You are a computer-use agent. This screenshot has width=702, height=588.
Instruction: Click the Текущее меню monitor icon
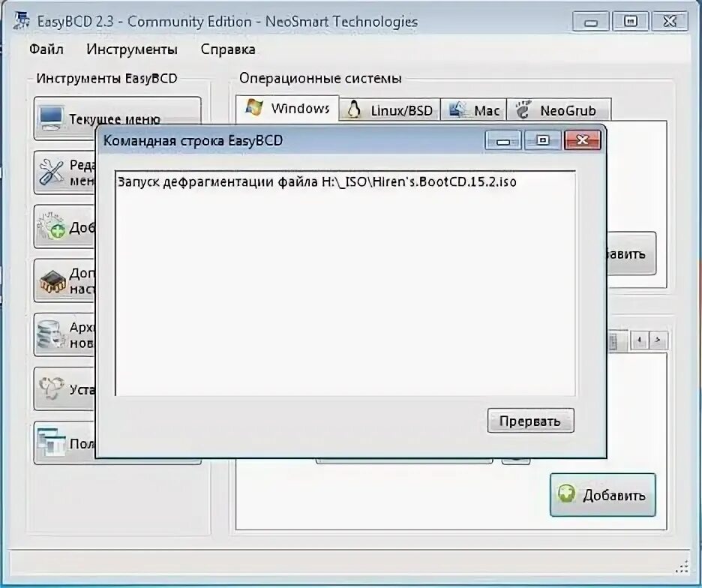point(51,118)
